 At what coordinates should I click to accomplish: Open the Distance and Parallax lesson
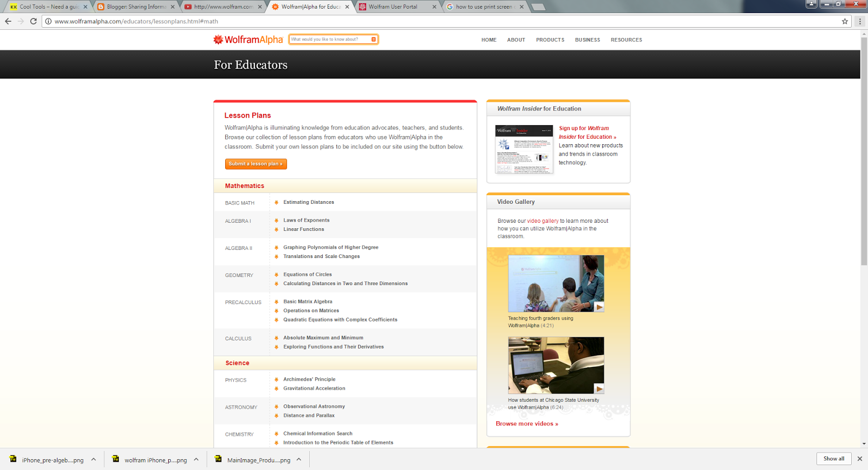309,415
